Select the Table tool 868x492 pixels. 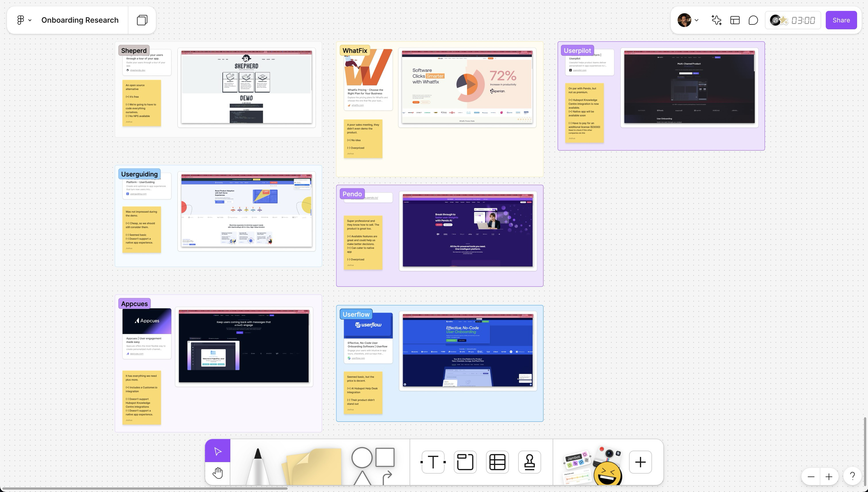[497, 462]
